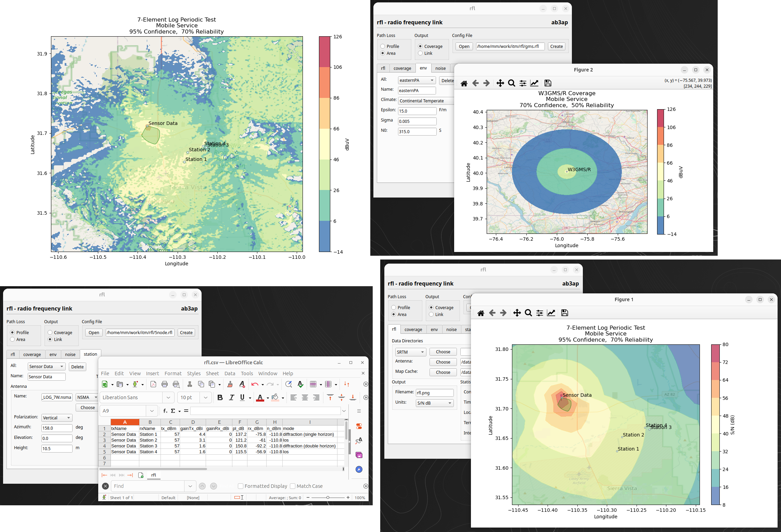Select the Figure 1 pan arrows tool
781x532 pixels.
517,313
